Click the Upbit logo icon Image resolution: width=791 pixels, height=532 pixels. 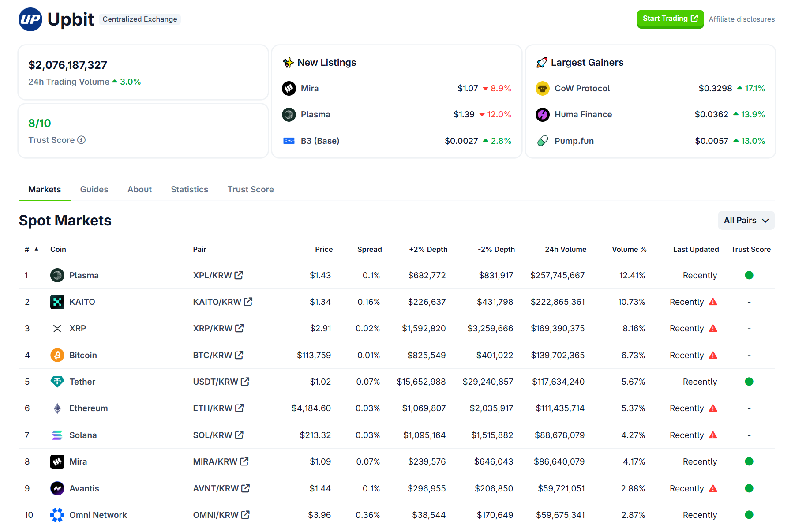click(x=30, y=19)
